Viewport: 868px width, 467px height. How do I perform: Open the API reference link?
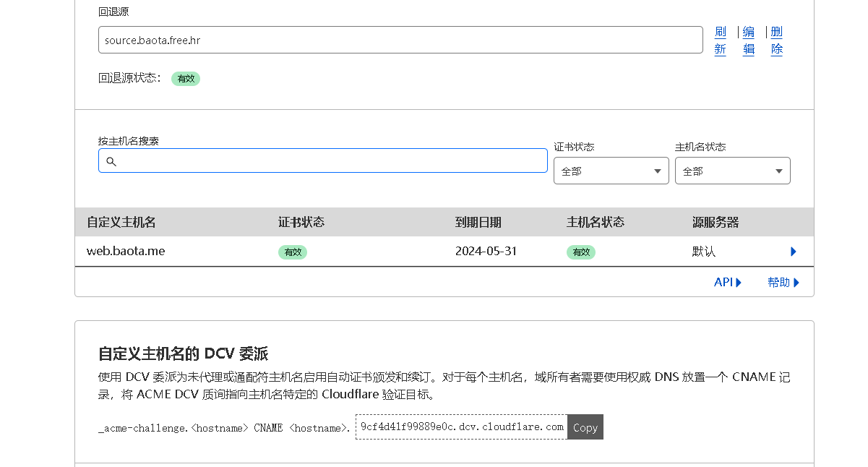(x=723, y=283)
